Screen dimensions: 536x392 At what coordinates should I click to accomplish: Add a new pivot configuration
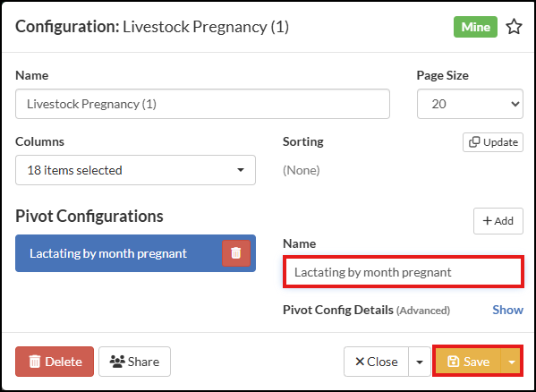coord(498,221)
